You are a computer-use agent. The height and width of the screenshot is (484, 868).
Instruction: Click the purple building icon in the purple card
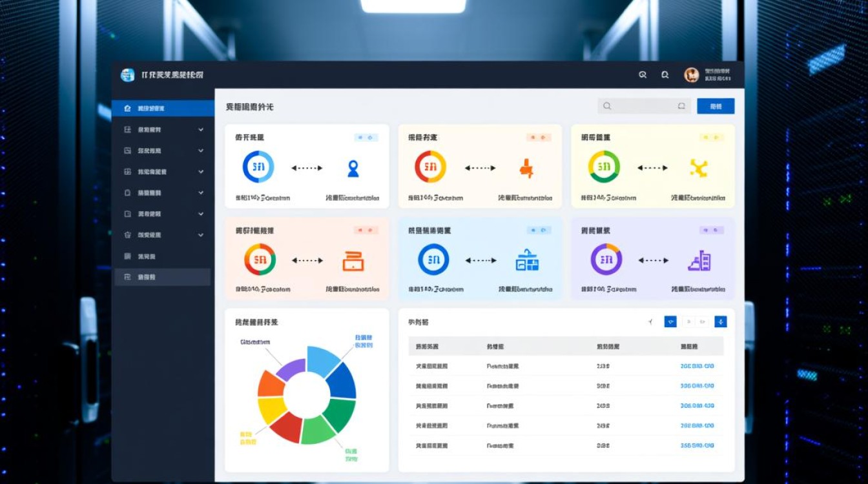(699, 261)
